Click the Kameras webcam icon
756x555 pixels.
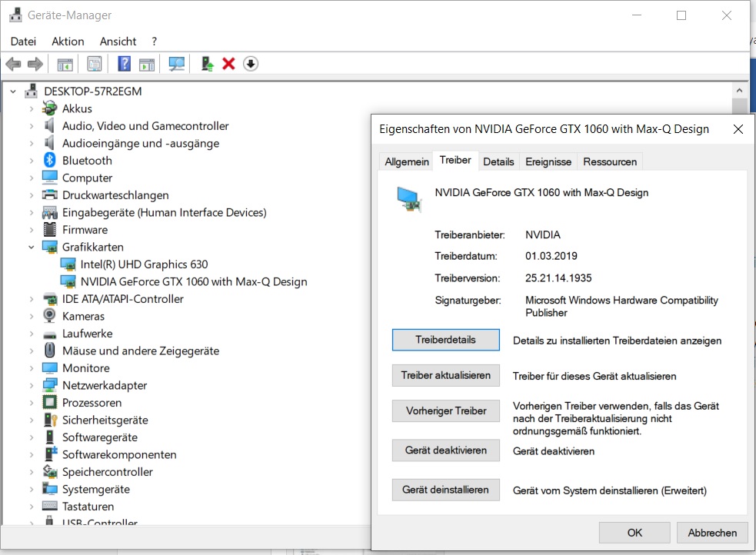pos(49,316)
